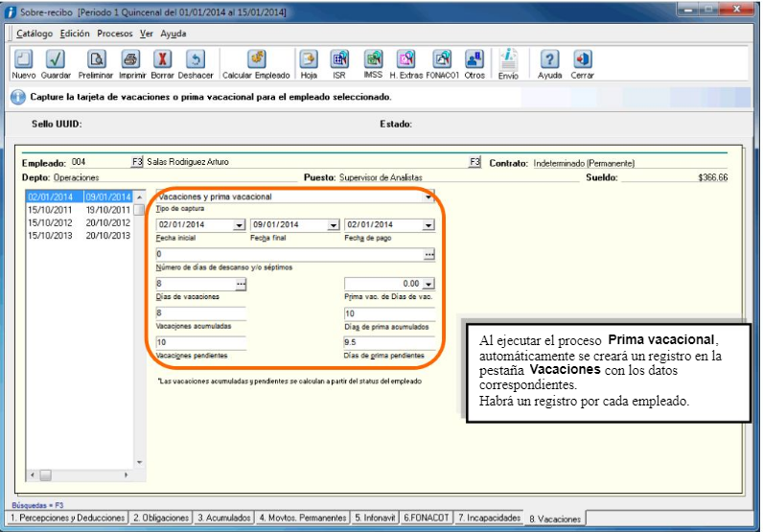Open the H. Extras icon

click(405, 59)
